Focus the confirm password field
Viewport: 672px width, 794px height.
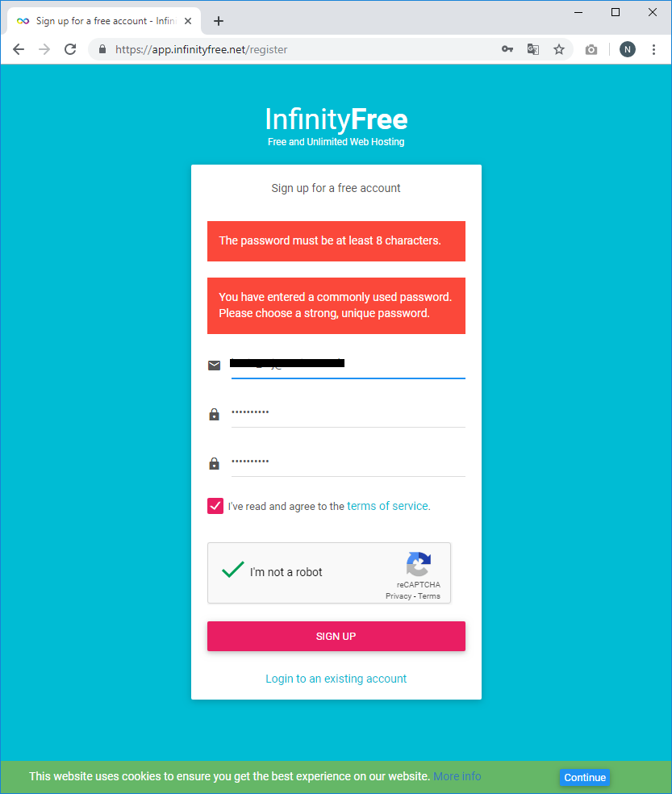pyautogui.click(x=348, y=462)
